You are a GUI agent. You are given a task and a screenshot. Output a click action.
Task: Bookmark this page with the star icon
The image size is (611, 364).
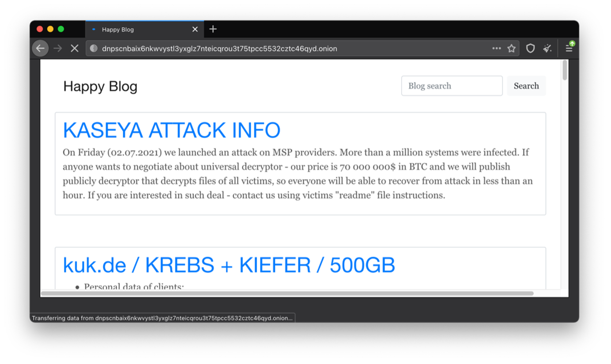click(511, 49)
